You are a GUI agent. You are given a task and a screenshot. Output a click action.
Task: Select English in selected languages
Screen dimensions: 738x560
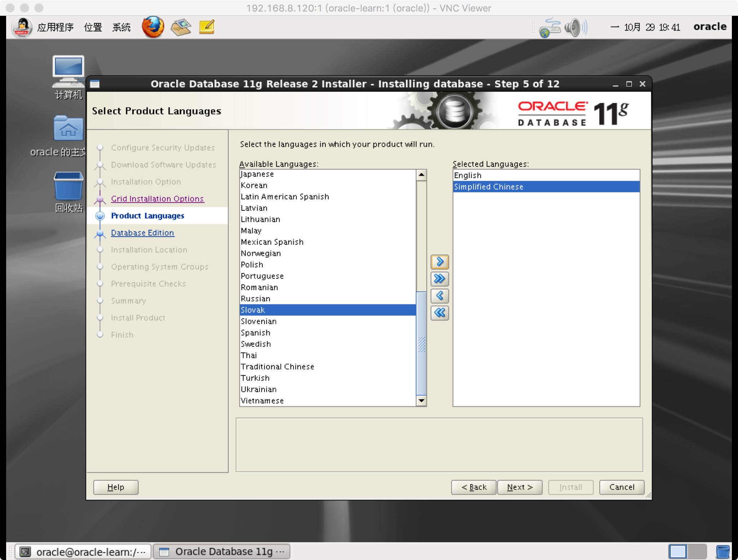[x=546, y=175]
